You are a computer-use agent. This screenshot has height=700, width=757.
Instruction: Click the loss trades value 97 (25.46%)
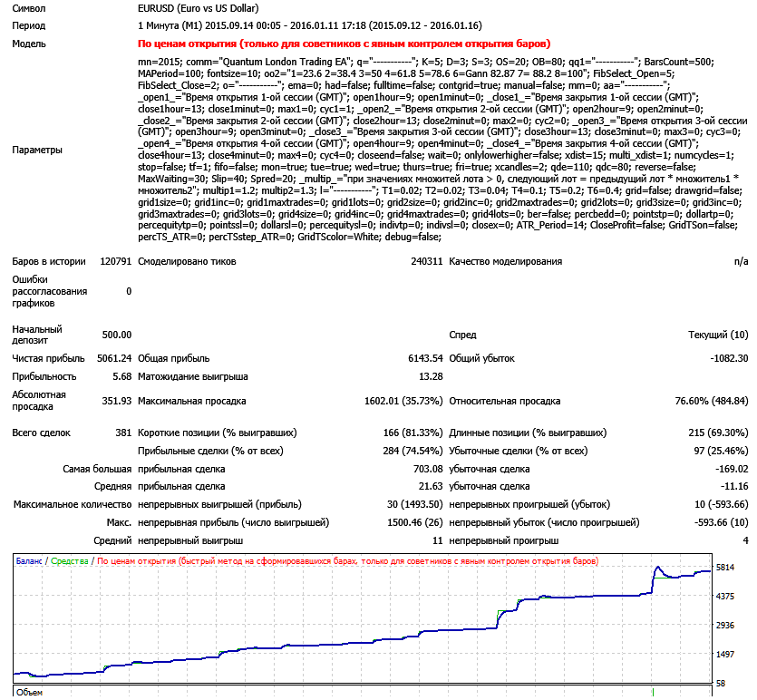click(721, 451)
